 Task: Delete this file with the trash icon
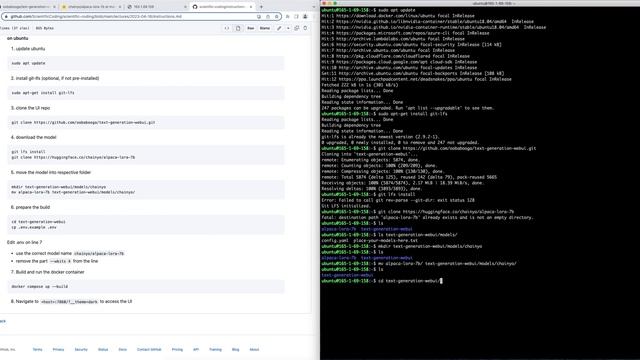coord(305,28)
